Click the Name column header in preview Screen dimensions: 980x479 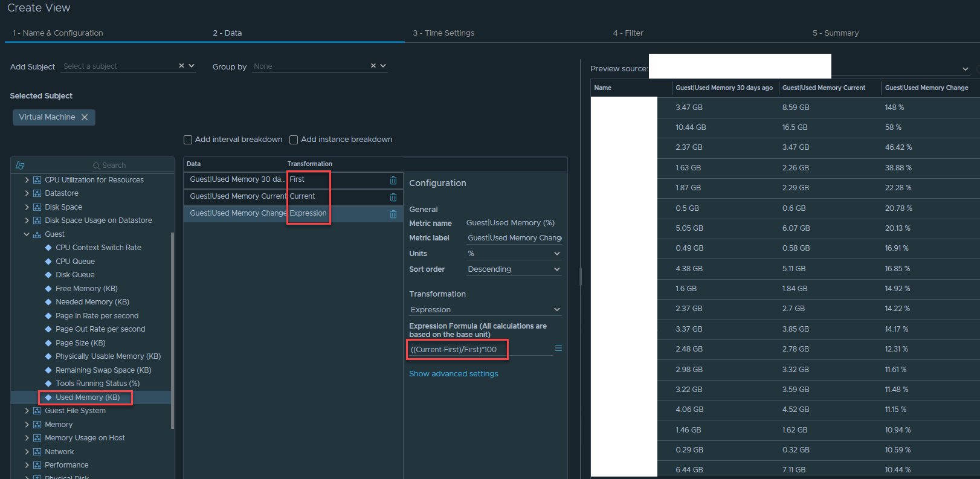(602, 88)
